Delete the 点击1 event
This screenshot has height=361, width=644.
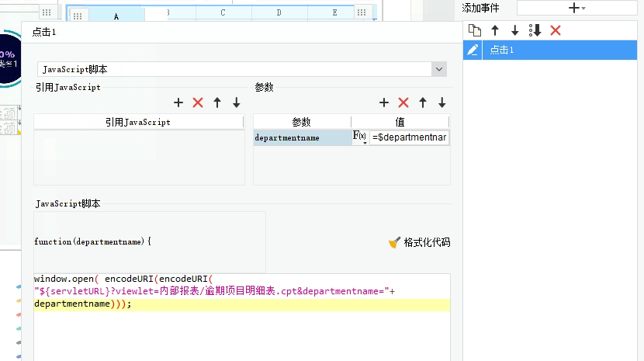(556, 30)
